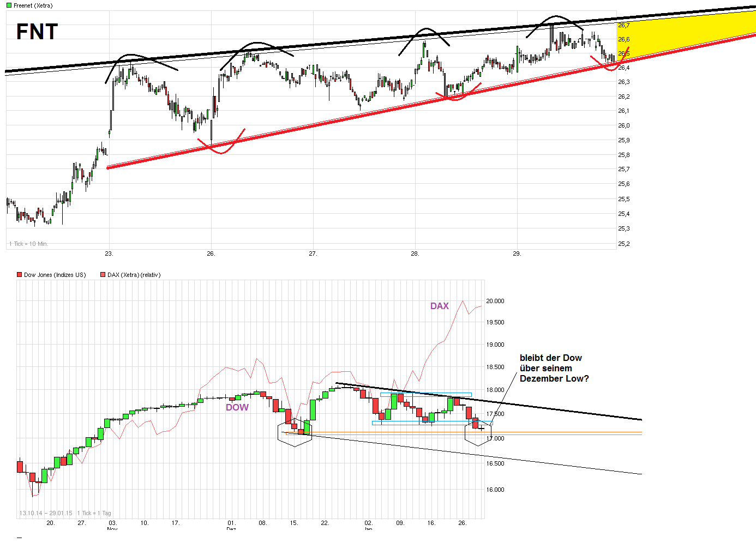This screenshot has width=756, height=555.
Task: Click the purple 'DAX' line label
Action: (440, 306)
